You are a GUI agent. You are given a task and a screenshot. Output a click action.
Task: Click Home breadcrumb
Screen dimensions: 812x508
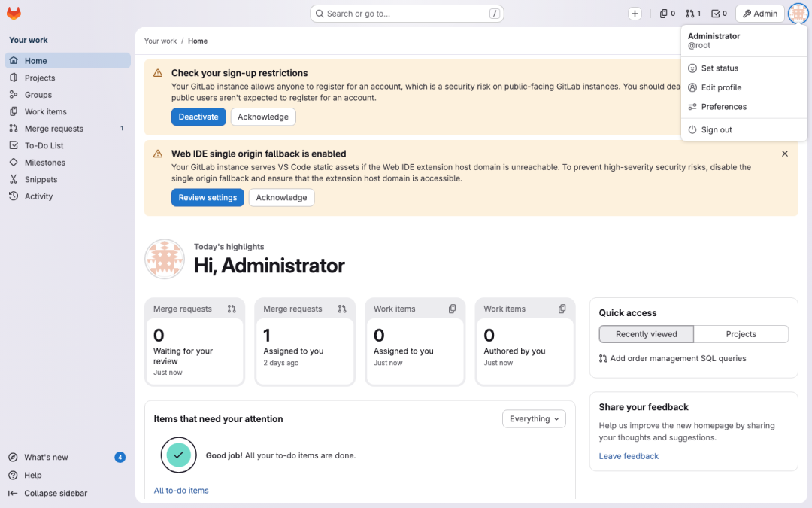click(x=198, y=41)
